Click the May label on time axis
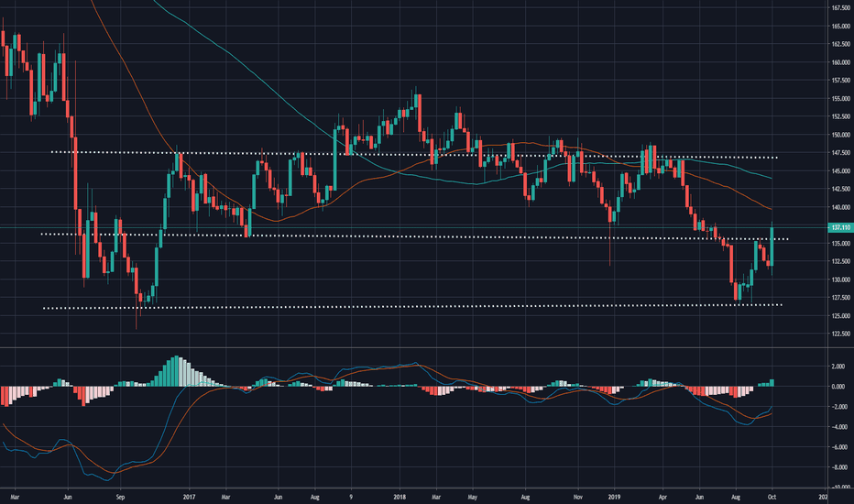The width and height of the screenshot is (854, 504). pyautogui.click(x=472, y=497)
